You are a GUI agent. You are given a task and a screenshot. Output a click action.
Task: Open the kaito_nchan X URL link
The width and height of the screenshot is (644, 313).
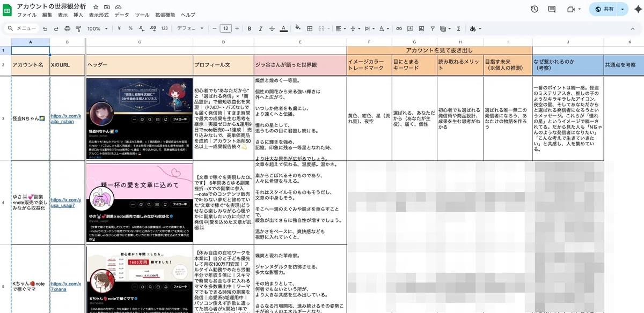click(x=66, y=118)
